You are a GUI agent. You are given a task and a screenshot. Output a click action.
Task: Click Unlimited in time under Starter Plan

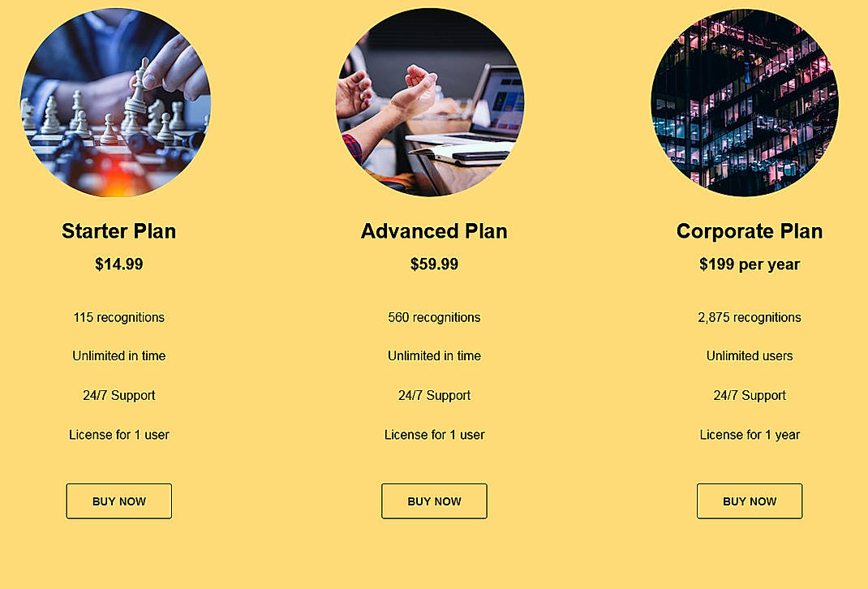[118, 356]
